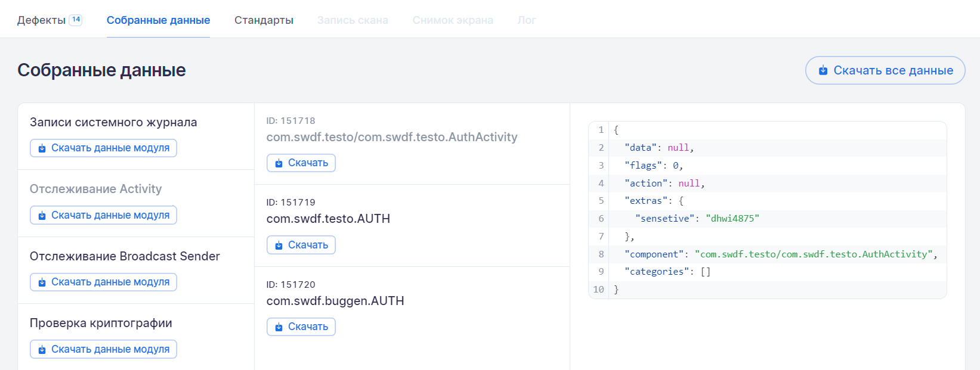This screenshot has height=370, width=980.
Task: Select the 'Собранные данные' tab
Action: click(x=158, y=20)
